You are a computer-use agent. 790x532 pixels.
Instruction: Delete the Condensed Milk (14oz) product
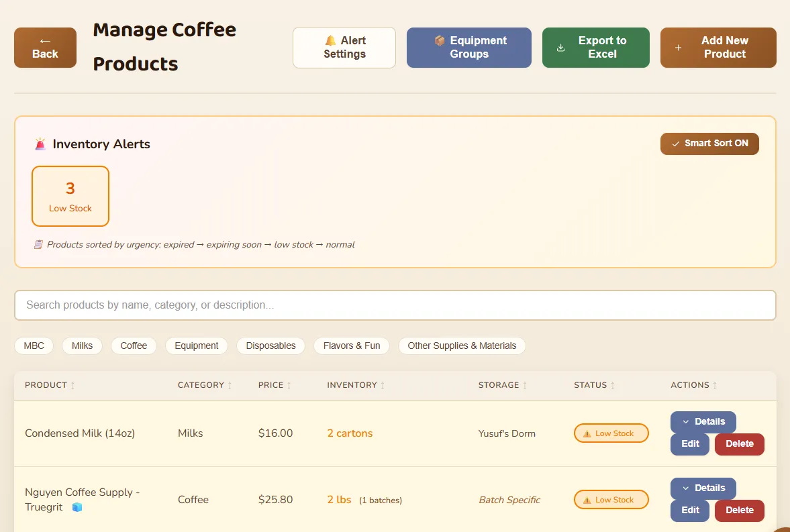click(x=739, y=444)
